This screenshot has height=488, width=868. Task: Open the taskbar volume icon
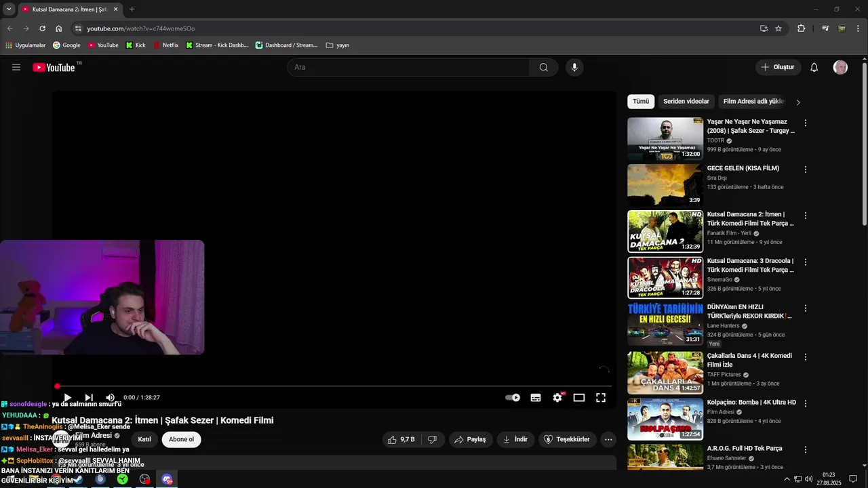808,479
